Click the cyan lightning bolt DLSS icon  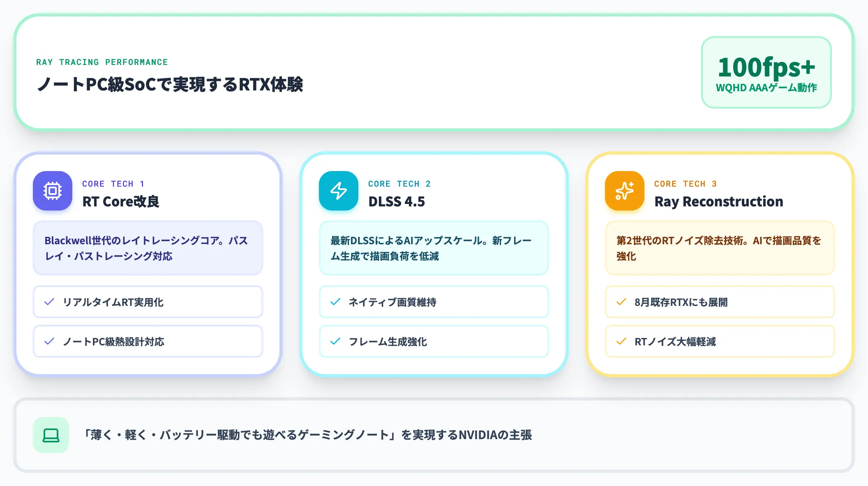[339, 191]
